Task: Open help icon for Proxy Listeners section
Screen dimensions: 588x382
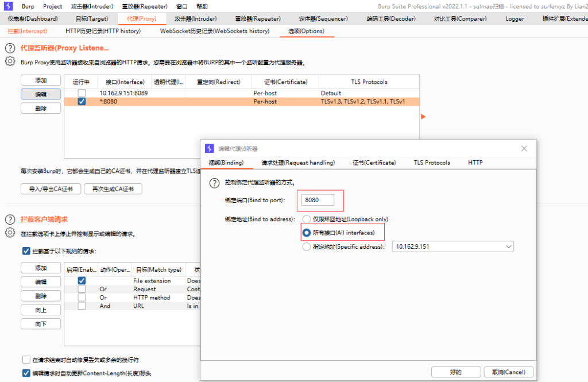Action: point(10,48)
